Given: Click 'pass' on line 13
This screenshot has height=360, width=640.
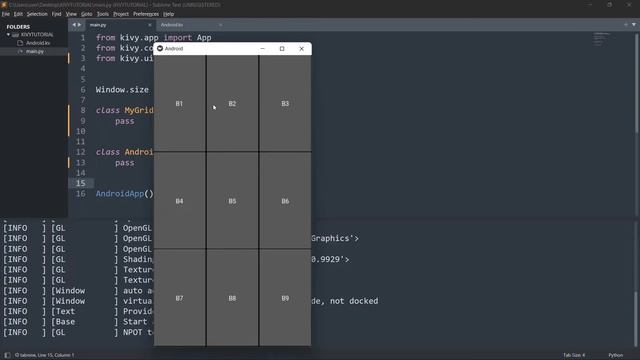Looking at the screenshot, I should [x=124, y=163].
